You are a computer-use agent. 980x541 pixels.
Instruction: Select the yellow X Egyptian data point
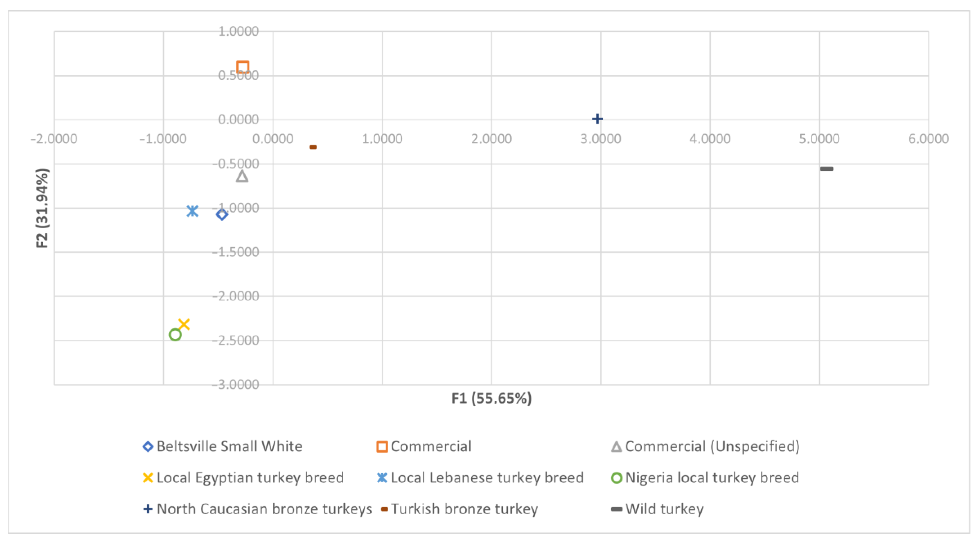(x=184, y=324)
